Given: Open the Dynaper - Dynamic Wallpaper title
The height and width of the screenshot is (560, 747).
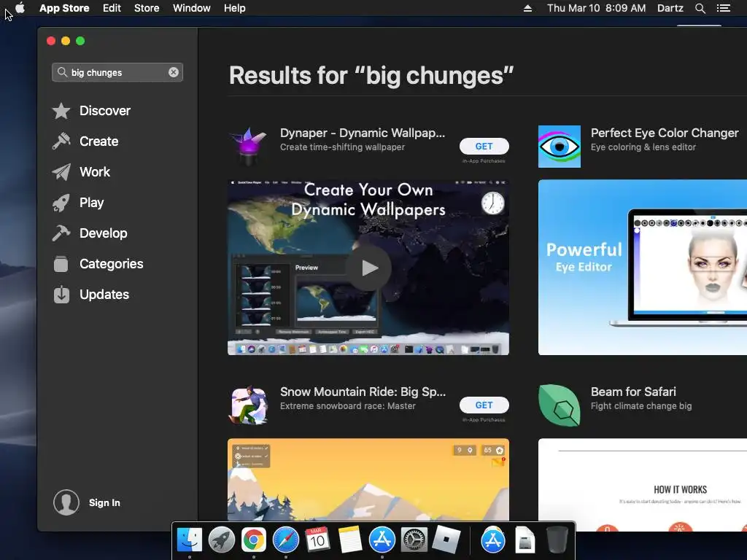Looking at the screenshot, I should pyautogui.click(x=363, y=133).
